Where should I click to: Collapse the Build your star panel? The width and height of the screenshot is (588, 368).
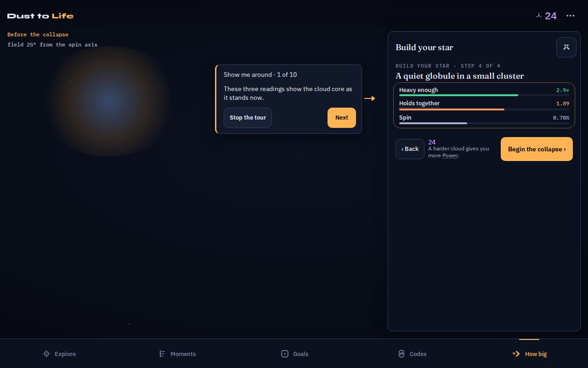click(566, 47)
